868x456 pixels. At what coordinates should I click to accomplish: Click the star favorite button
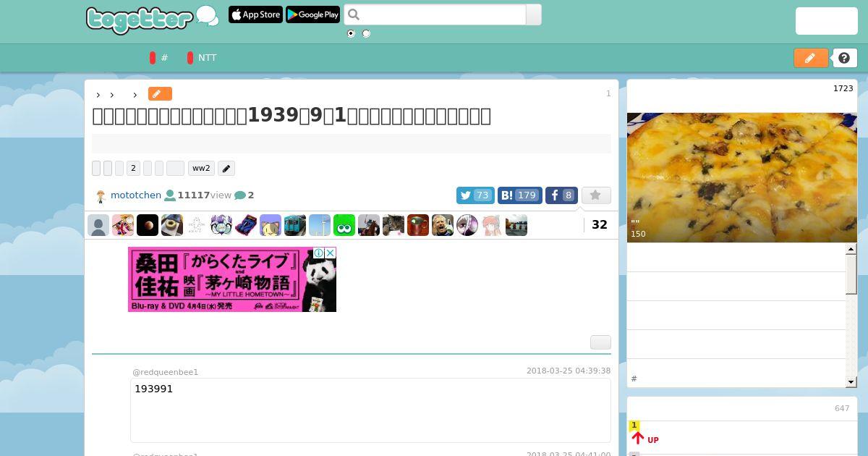pyautogui.click(x=596, y=195)
